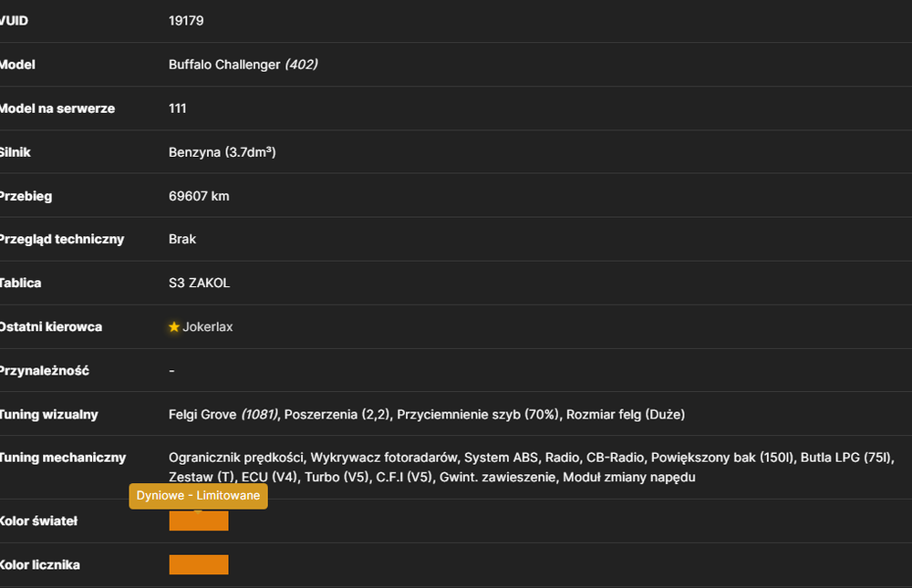Click the Ostatni kierowca row label
Screen dimensions: 912x588
pyautogui.click(x=50, y=327)
